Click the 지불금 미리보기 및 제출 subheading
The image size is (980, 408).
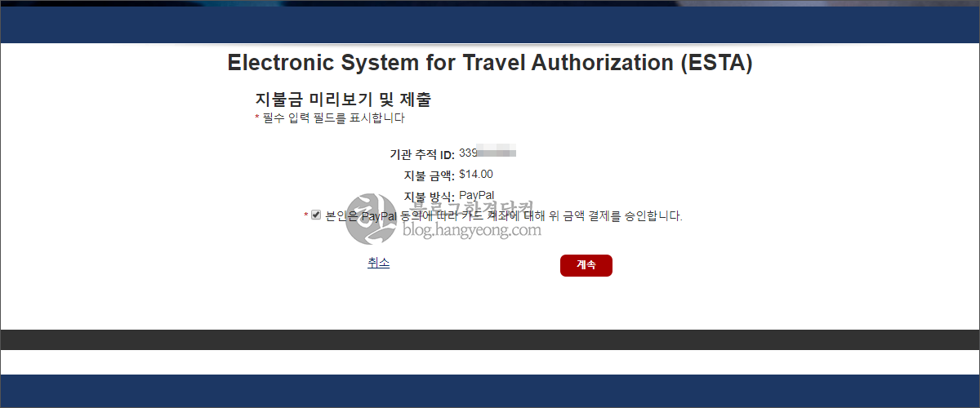[x=343, y=100]
